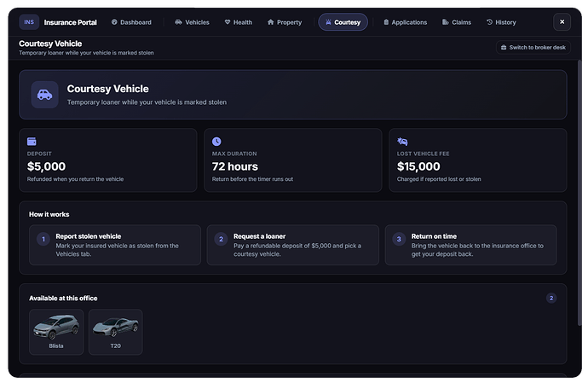
Task: Click Switch to broker desk button
Action: point(533,47)
